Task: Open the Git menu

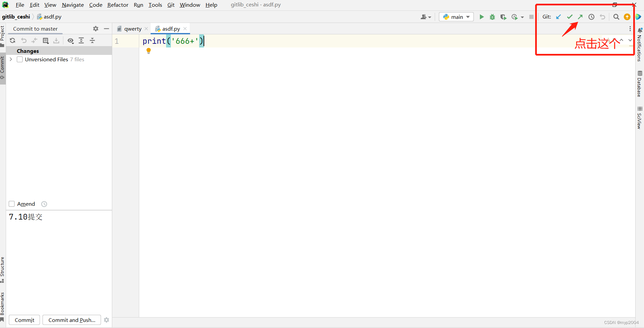Action: 171,5
